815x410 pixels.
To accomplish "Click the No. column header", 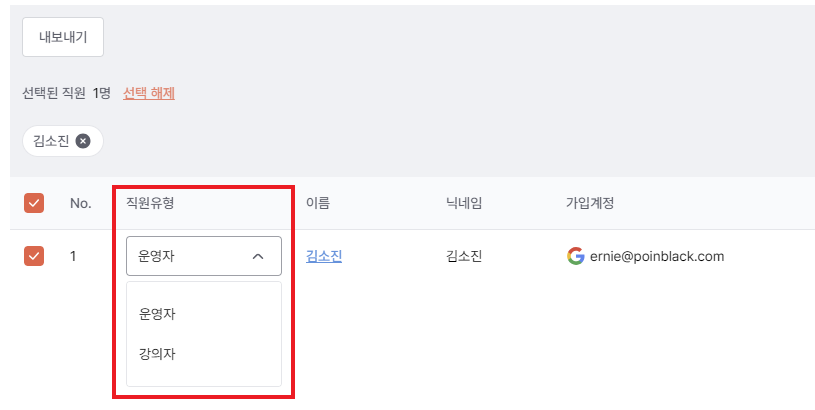I will tap(81, 203).
